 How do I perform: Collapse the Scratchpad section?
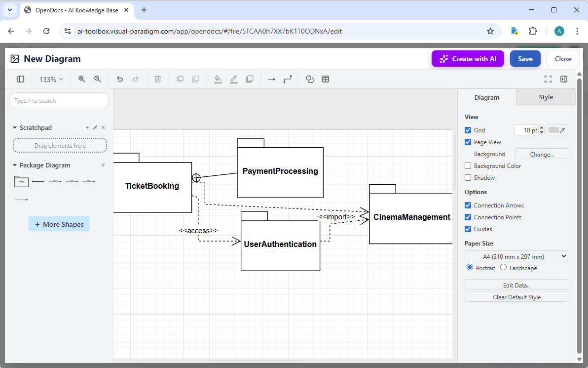pyautogui.click(x=14, y=127)
